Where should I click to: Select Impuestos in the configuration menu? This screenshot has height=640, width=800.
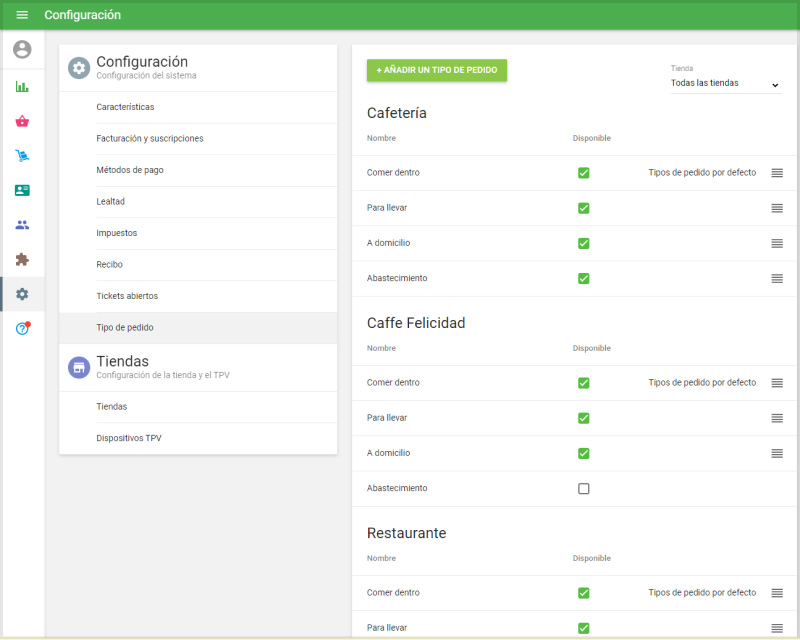[x=117, y=233]
